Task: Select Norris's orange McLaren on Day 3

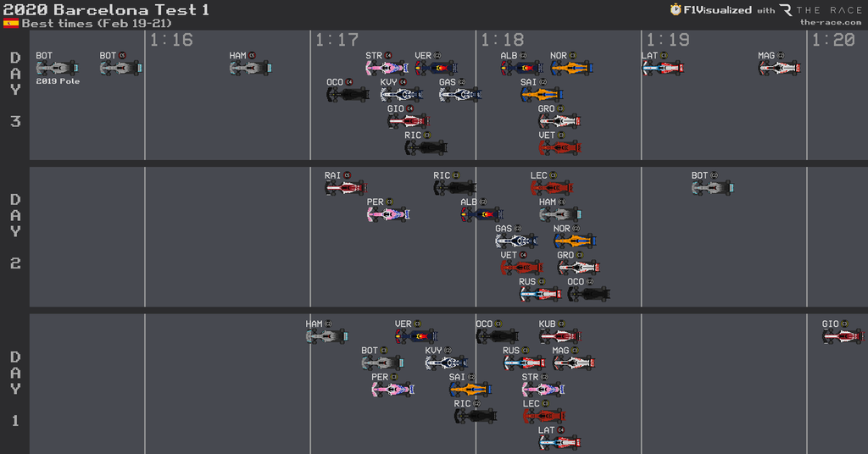Action: [x=572, y=68]
